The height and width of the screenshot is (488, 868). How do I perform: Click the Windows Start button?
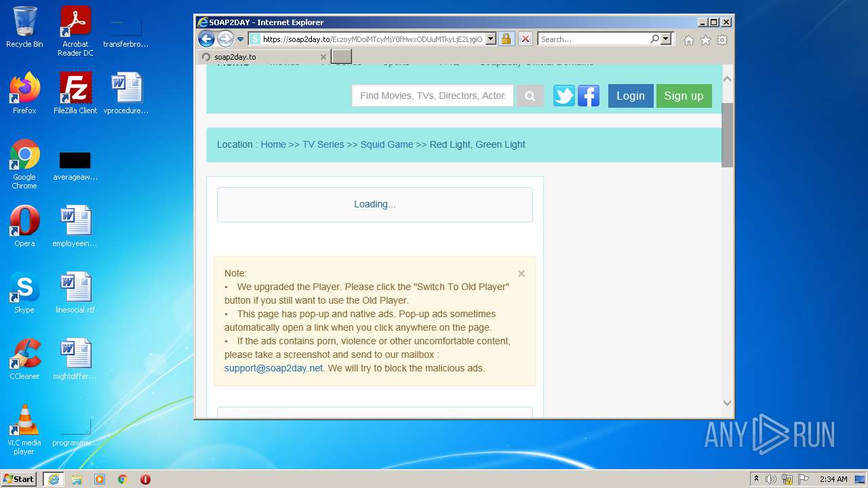pos(19,479)
